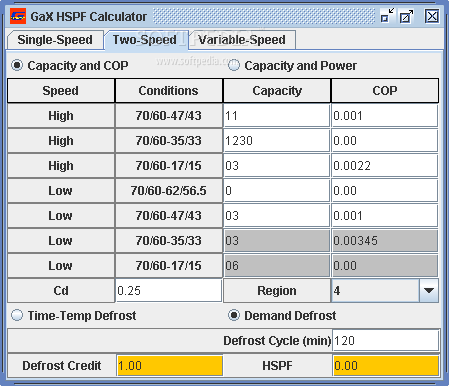Click Low 70/60-17/15 grayed COP field
The width and height of the screenshot is (449, 386).
pos(385,266)
